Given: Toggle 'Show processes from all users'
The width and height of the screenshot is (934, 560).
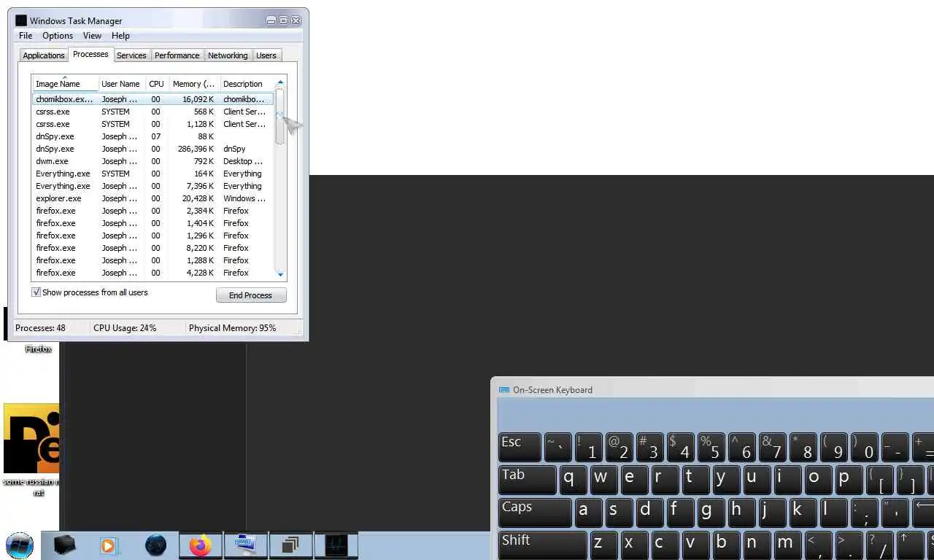Looking at the screenshot, I should point(90,292).
